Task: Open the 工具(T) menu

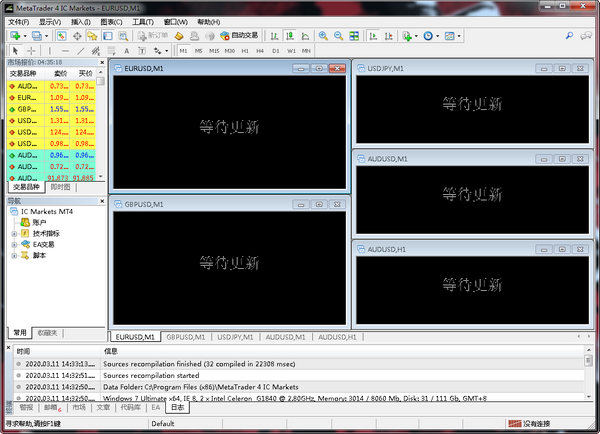Action: pyautogui.click(x=143, y=21)
